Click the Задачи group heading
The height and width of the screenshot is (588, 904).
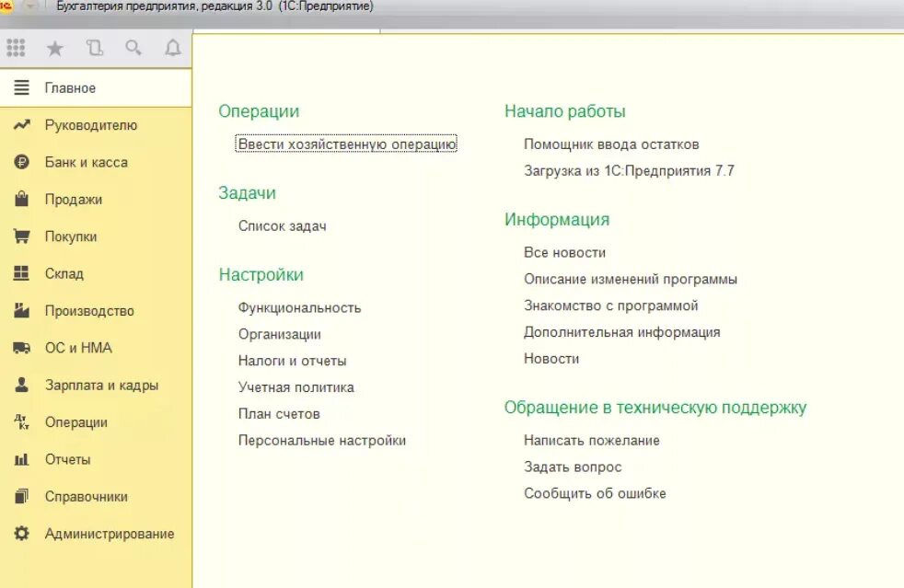pos(248,193)
